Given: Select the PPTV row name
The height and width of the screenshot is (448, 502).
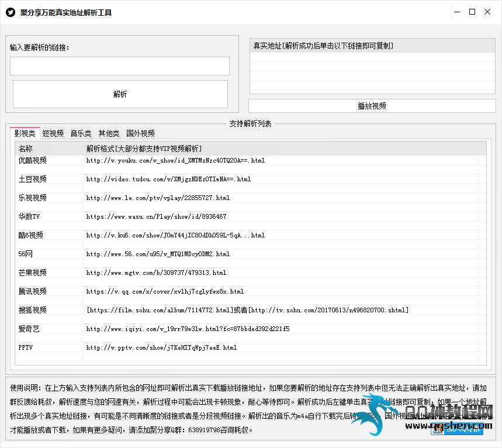Looking at the screenshot, I should click(x=26, y=347).
